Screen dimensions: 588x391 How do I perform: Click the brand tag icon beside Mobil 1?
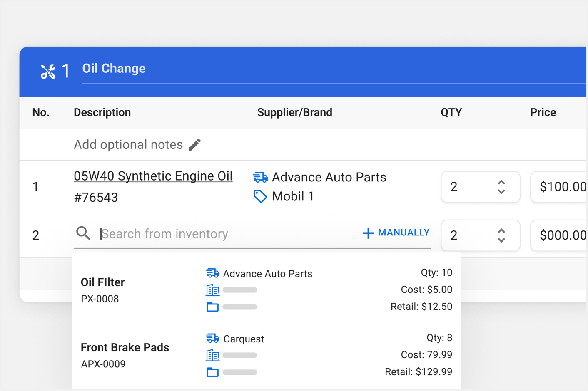coord(260,196)
